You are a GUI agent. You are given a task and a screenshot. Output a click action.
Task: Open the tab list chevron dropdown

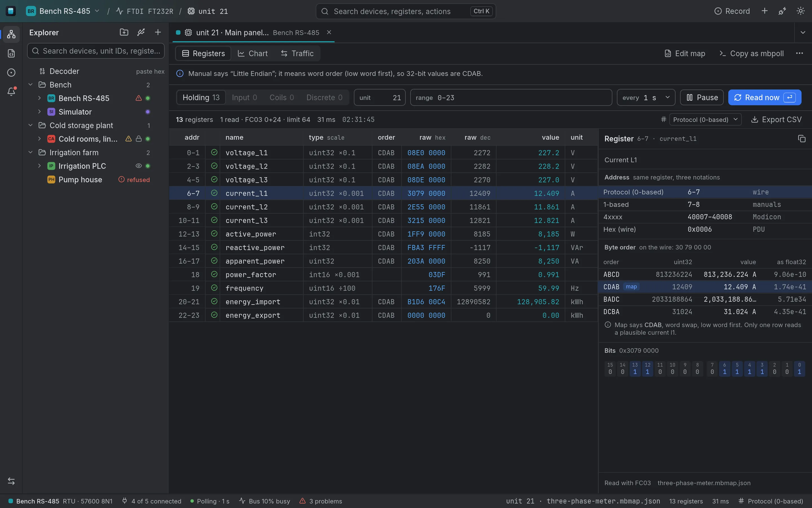(x=803, y=32)
